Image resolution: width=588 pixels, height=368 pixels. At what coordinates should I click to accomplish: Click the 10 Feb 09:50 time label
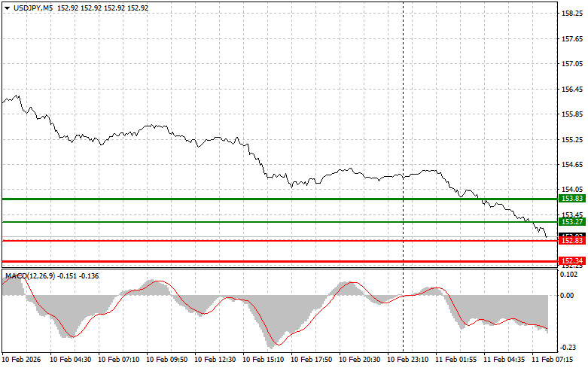[166, 360]
